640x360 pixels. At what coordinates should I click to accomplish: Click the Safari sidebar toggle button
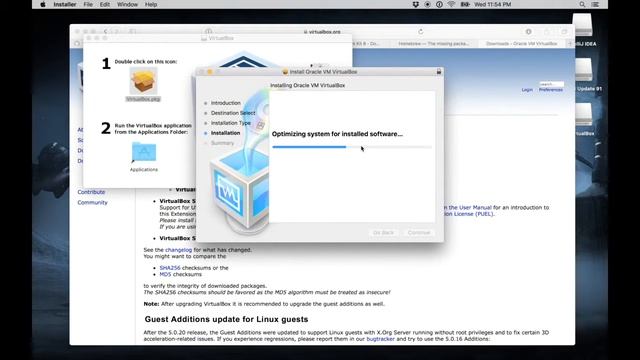[132, 31]
